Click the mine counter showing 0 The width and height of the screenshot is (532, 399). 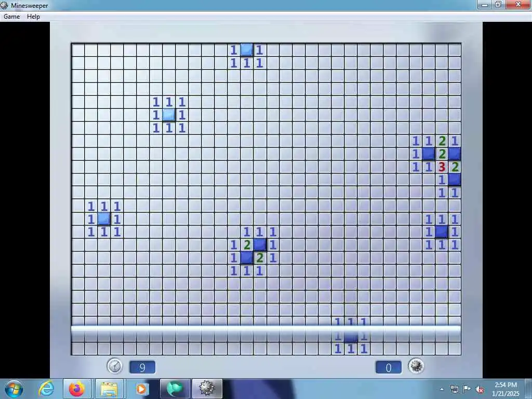click(x=389, y=367)
